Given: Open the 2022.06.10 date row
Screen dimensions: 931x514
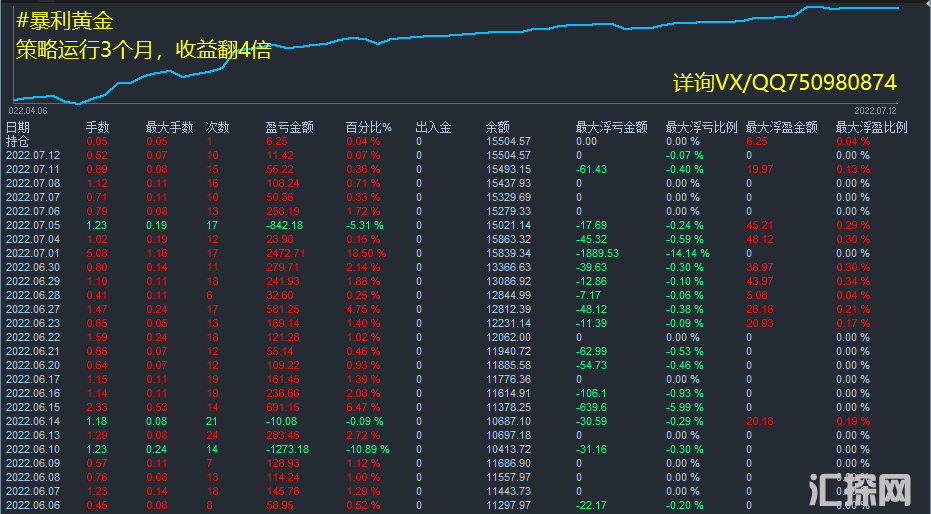Looking at the screenshot, I should pyautogui.click(x=33, y=449).
